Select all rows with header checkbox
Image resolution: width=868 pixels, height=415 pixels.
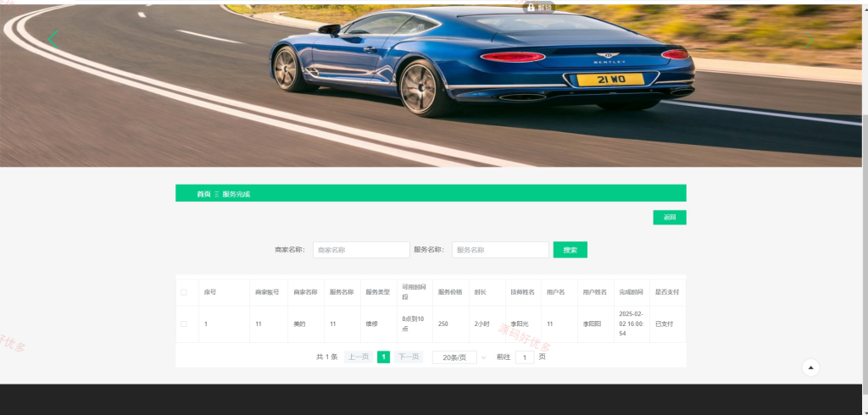(x=184, y=292)
